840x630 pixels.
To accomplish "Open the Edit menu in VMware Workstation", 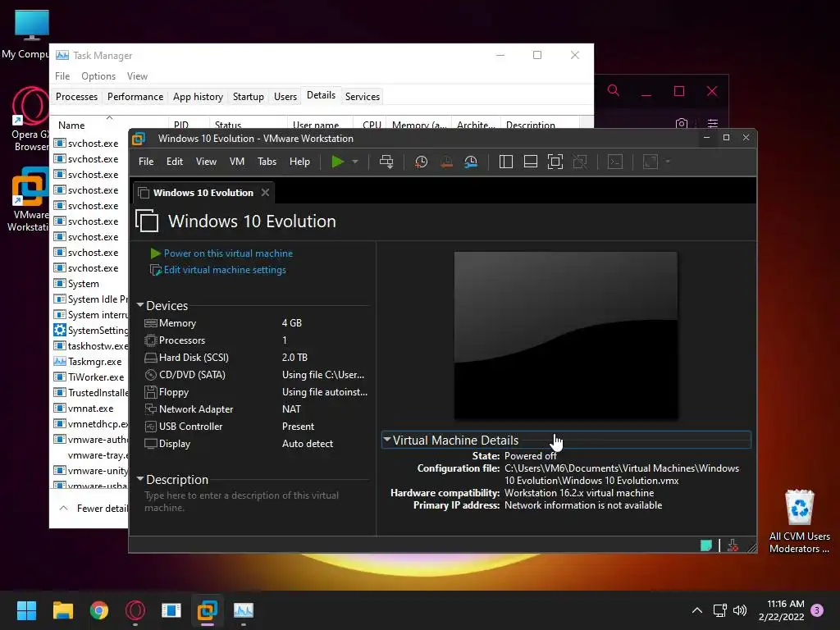I will 175,162.
